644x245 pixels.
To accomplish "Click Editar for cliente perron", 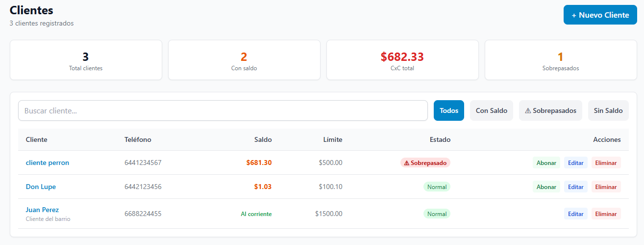I will [576, 163].
